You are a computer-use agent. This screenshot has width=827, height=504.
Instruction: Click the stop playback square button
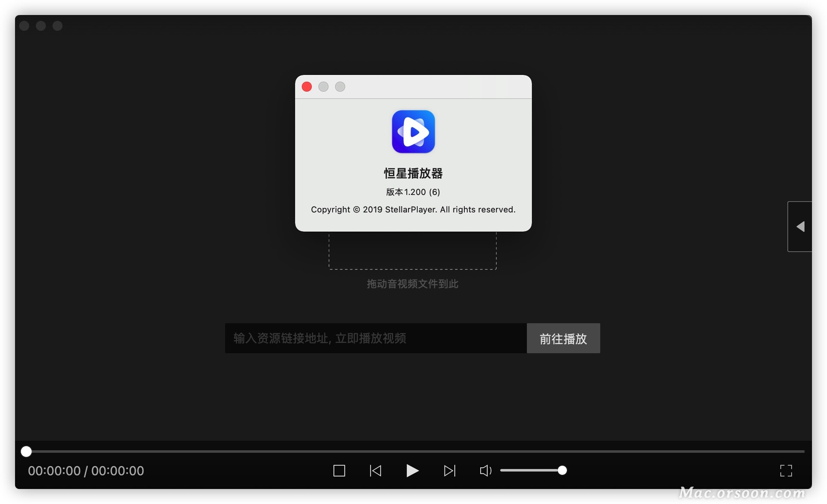coord(339,470)
